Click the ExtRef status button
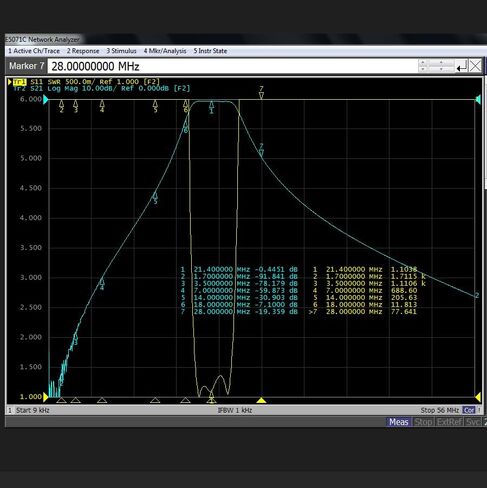 click(x=449, y=422)
